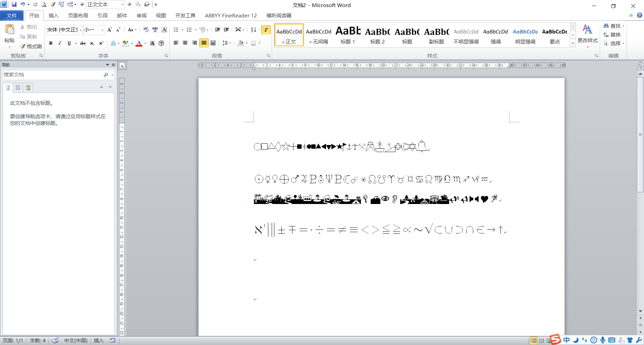The width and height of the screenshot is (644, 345).
Task: Click the macro record icon in status bar
Action: (x=113, y=340)
